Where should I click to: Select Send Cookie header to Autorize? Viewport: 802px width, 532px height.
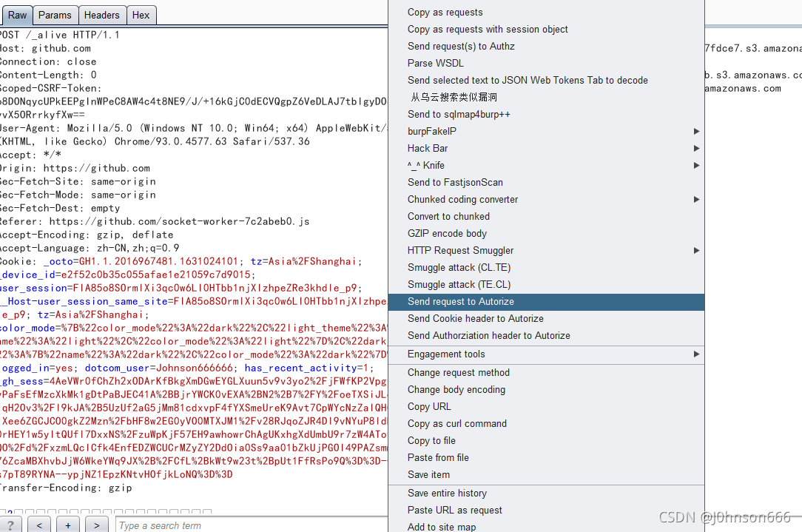tap(546, 319)
